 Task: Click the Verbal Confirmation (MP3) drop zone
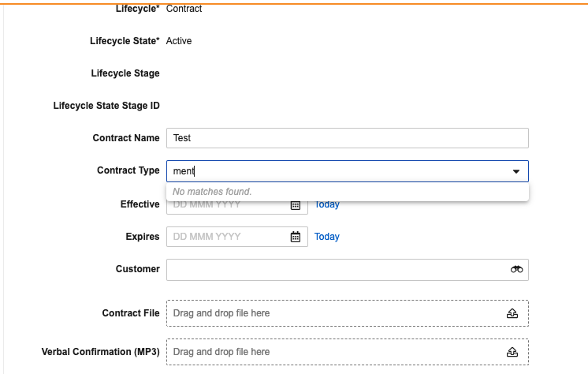(348, 352)
